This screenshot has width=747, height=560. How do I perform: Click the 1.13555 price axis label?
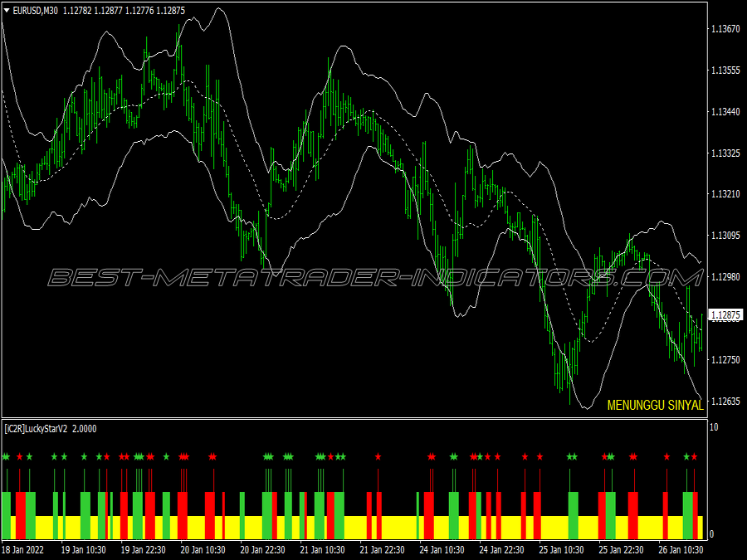point(725,71)
